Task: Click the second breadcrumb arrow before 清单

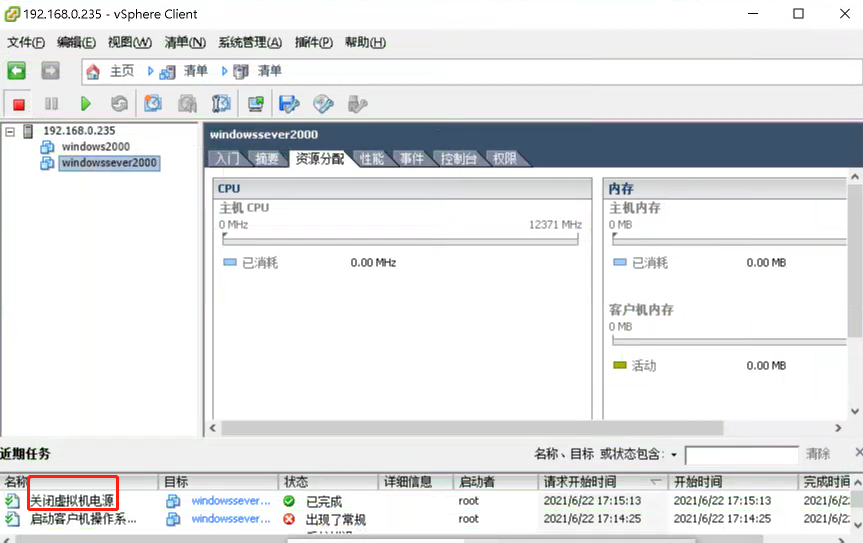Action: (224, 71)
